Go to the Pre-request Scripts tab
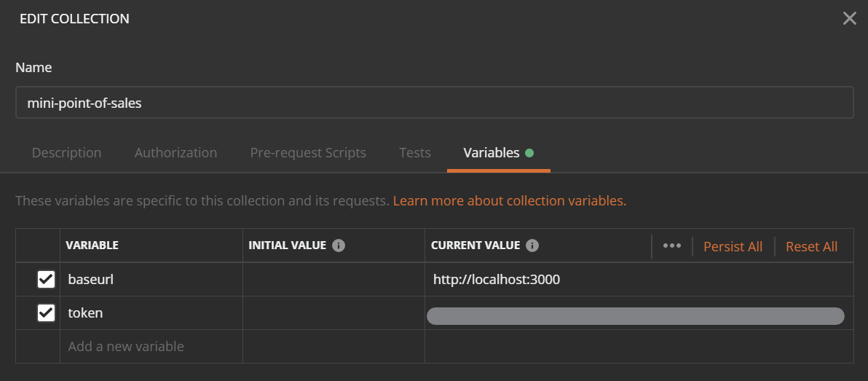868x381 pixels. pyautogui.click(x=308, y=153)
